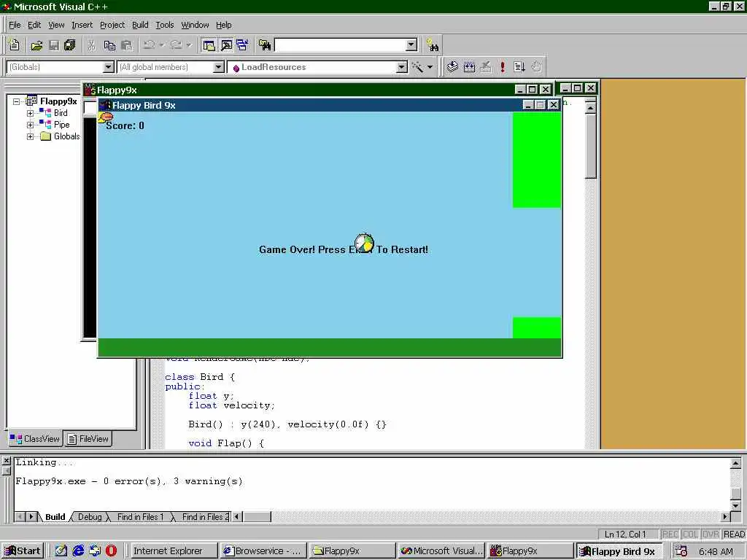Switch to the Debug output tab
747x560 pixels.
(90, 517)
